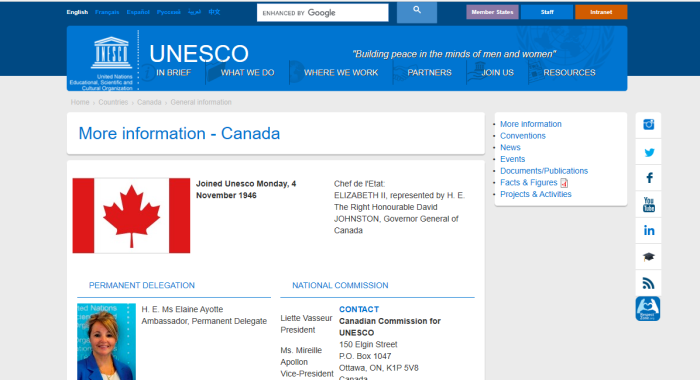Click 'More information - Canada' heading

pos(179,134)
